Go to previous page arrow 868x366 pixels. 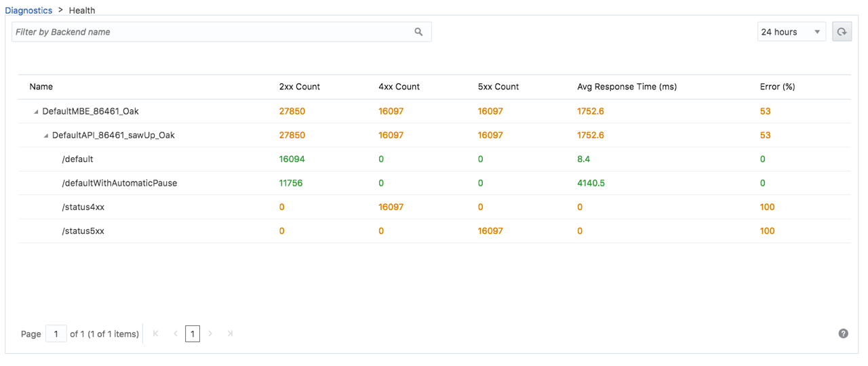tap(176, 333)
